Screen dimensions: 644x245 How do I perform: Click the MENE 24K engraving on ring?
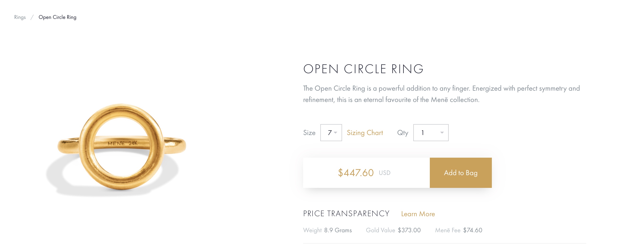coord(122,144)
